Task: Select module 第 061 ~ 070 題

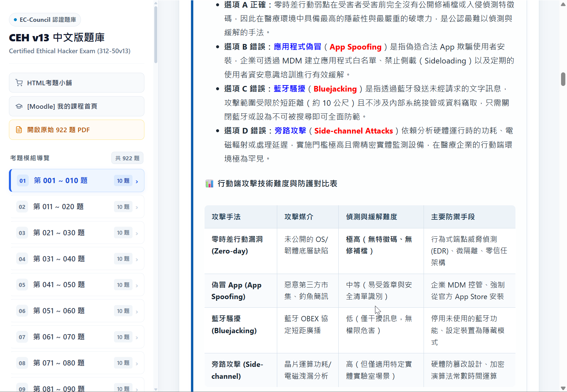Action: 77,337
